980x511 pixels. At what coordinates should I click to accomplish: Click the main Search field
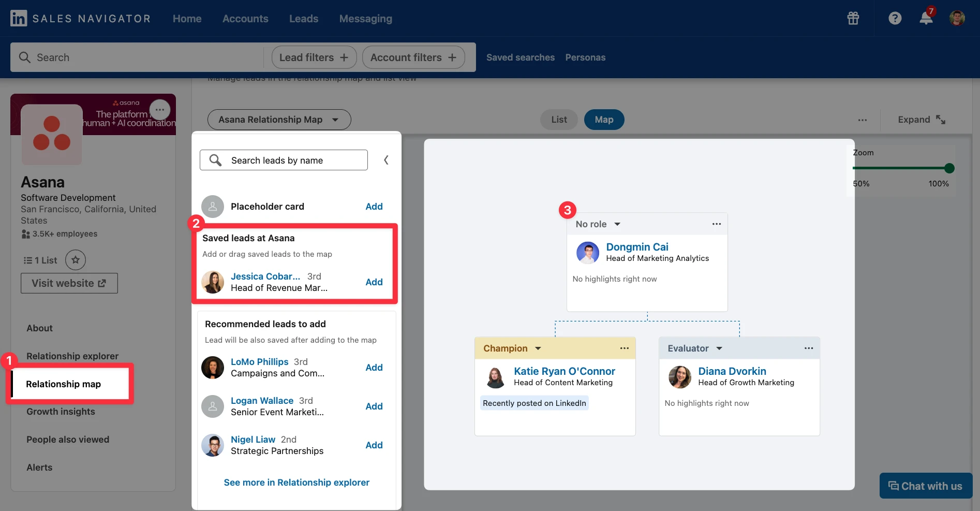(x=137, y=57)
